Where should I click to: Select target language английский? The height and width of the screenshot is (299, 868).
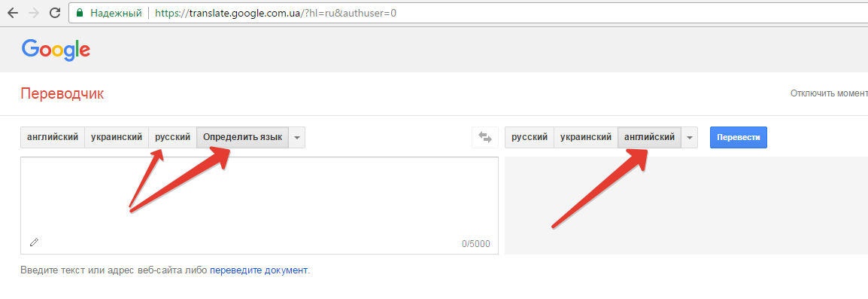[x=649, y=138]
